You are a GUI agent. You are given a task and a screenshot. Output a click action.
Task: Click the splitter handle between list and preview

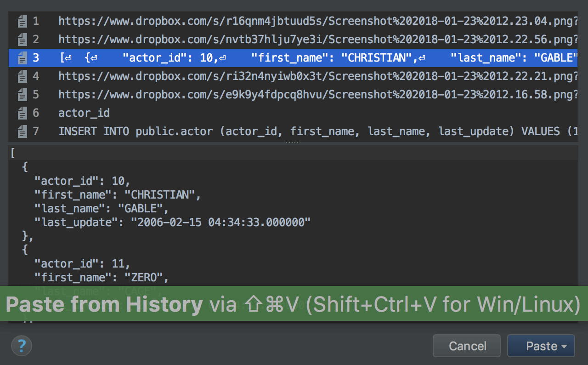(293, 143)
